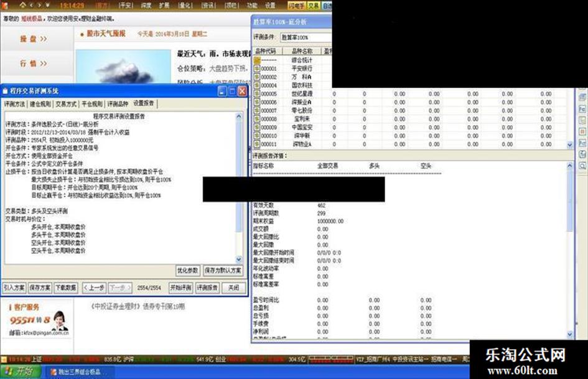
Task: Open the 评测报告 button
Action: point(207,288)
